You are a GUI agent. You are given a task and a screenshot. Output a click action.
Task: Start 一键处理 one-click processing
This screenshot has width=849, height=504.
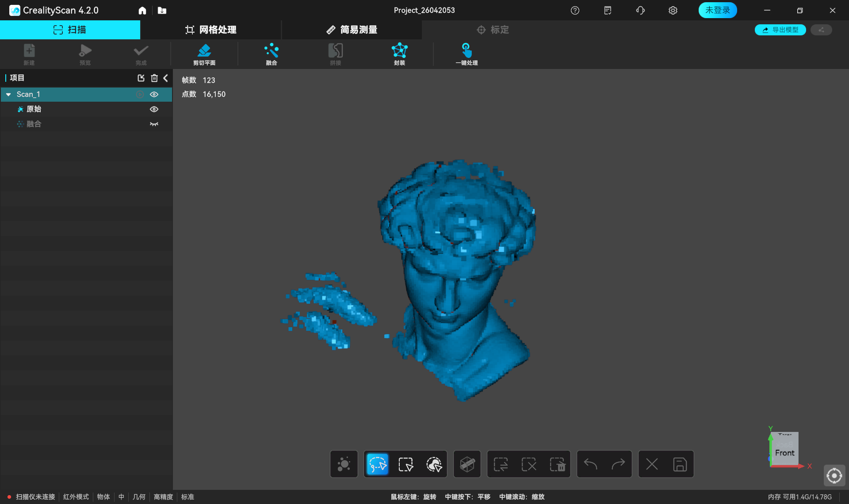[x=467, y=54]
